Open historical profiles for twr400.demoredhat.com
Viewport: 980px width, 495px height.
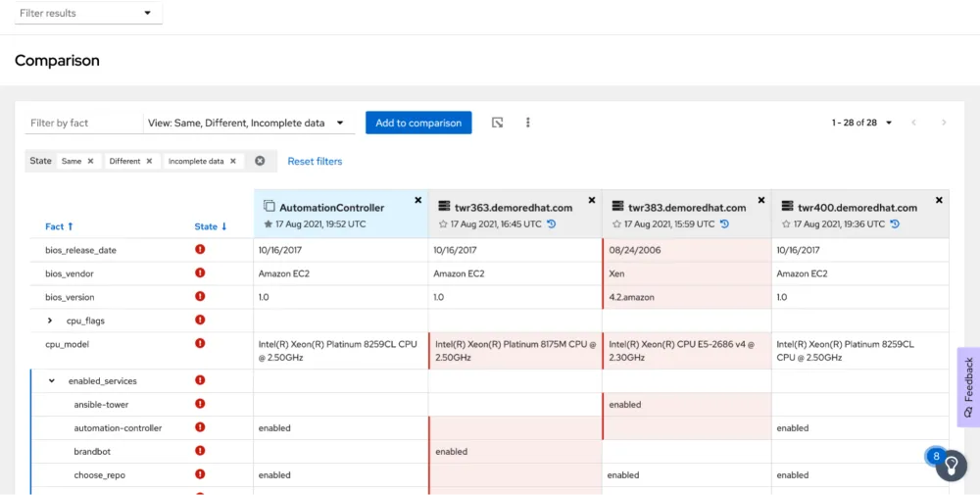pos(893,224)
